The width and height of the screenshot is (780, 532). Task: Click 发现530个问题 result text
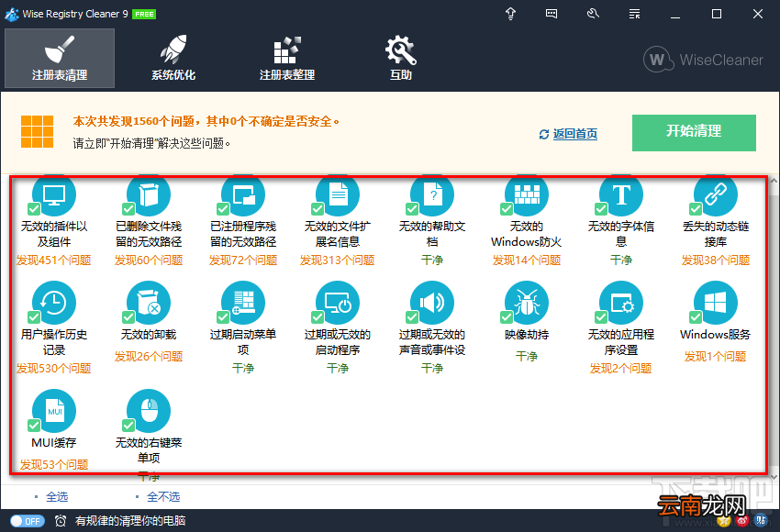pos(54,368)
